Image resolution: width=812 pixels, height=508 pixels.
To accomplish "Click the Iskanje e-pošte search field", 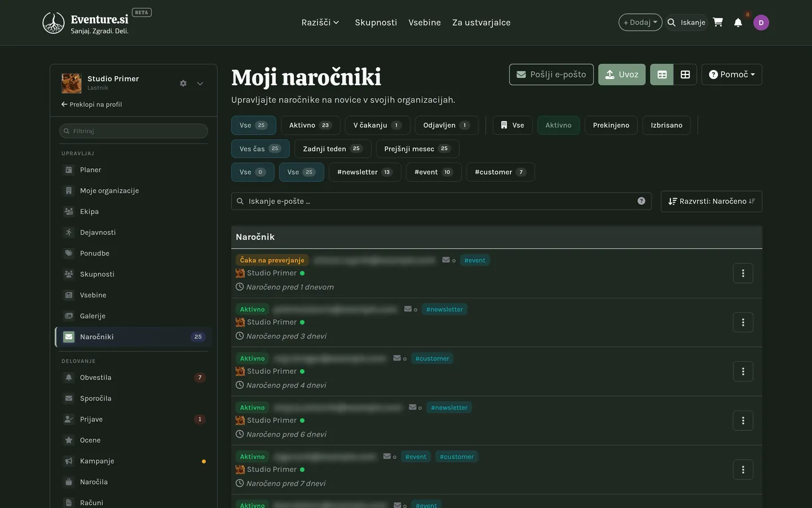I will pyautogui.click(x=442, y=202).
